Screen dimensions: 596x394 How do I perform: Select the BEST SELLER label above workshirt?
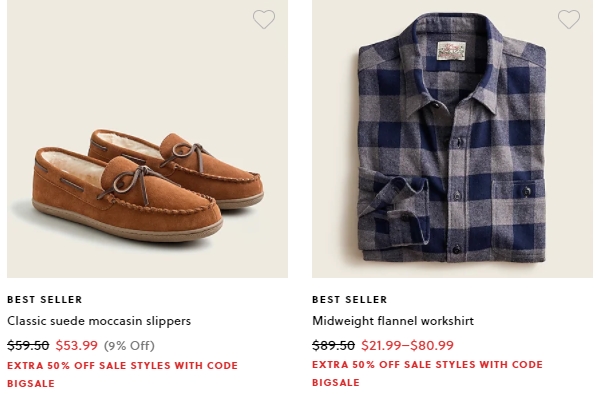coord(350,299)
